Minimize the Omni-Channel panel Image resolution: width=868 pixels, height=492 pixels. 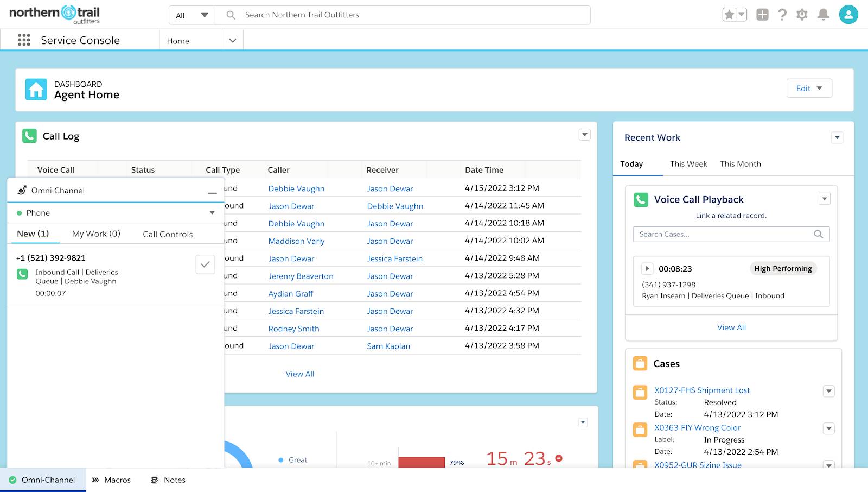tap(212, 192)
